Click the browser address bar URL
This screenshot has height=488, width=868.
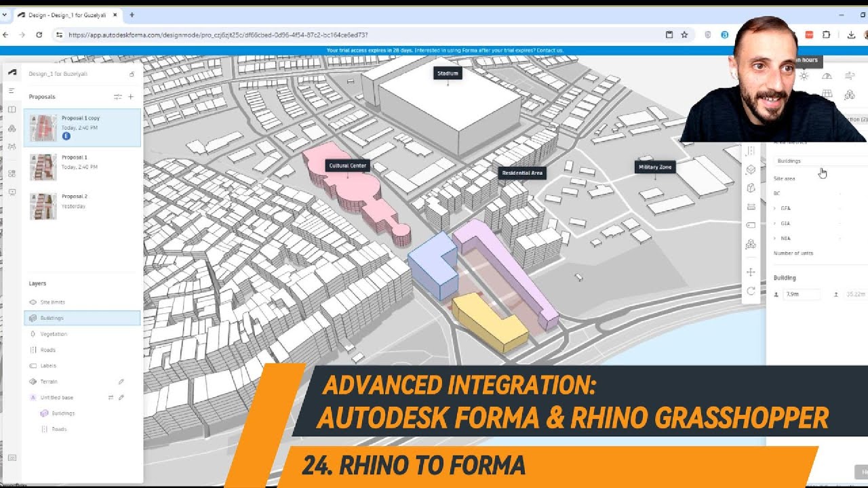218,35
